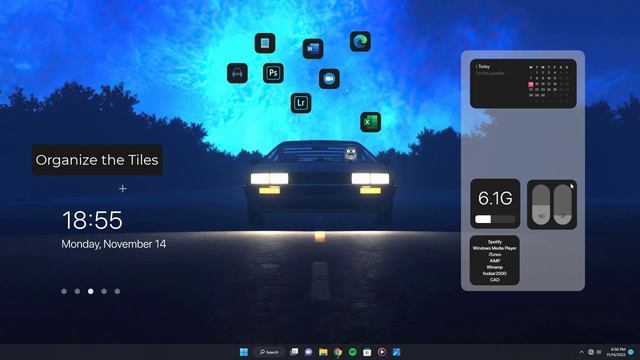Screen dimensions: 640x360
Task: Open Google Chrome from the taskbar
Action: pos(338,352)
